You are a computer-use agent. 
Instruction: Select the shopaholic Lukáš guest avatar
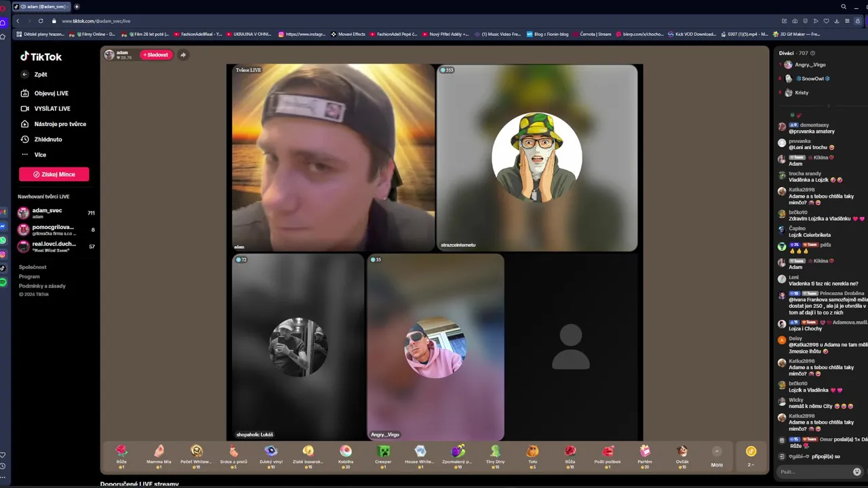pos(298,347)
